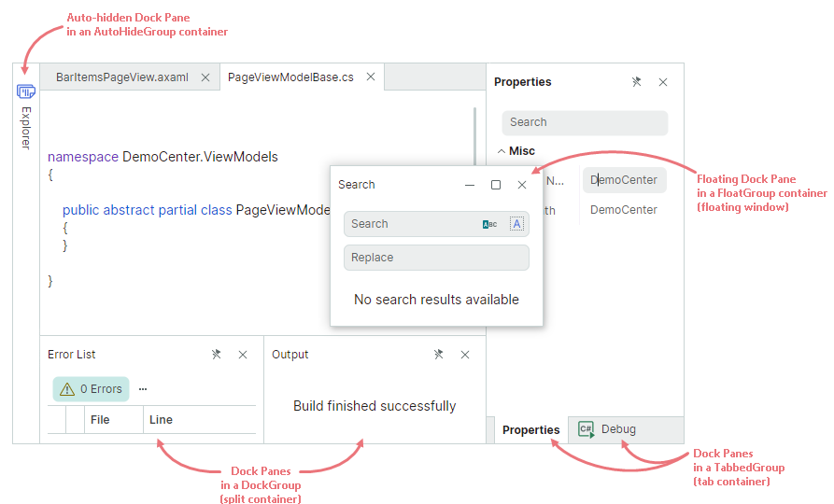
Task: Click the File column header
Action: (113, 420)
